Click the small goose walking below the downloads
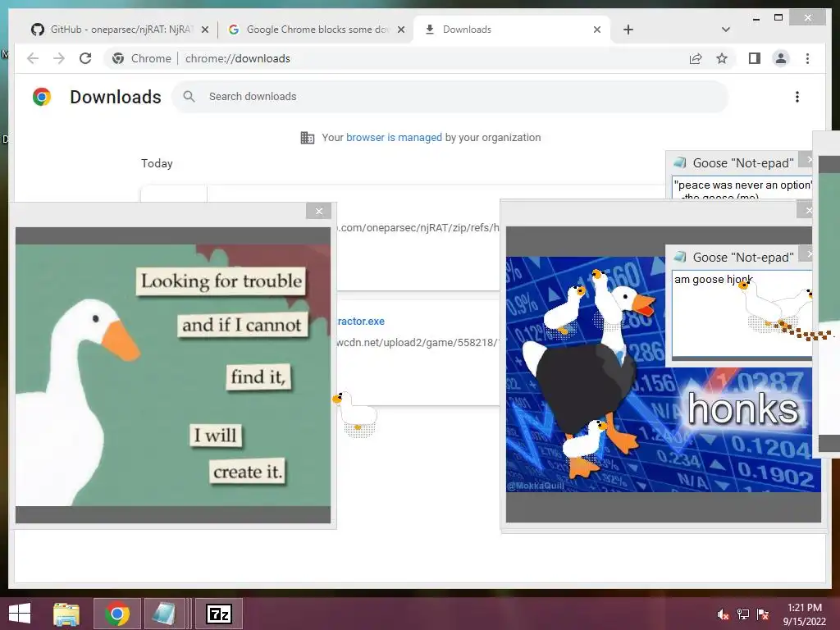The image size is (840, 630). coord(355,413)
